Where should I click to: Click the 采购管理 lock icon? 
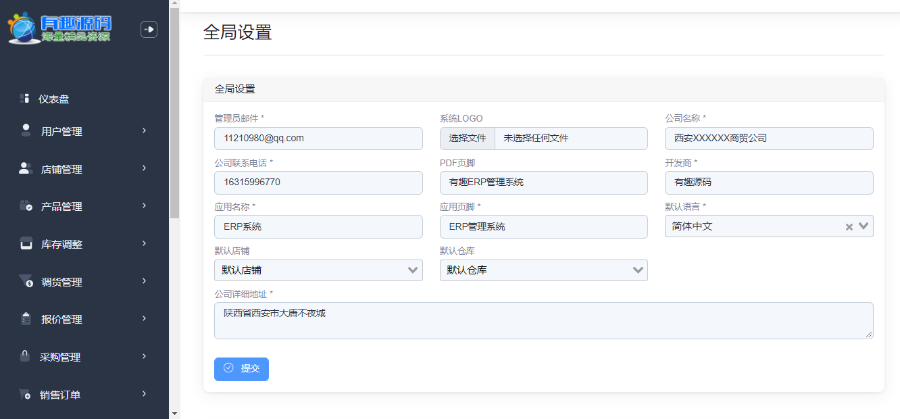click(x=25, y=356)
